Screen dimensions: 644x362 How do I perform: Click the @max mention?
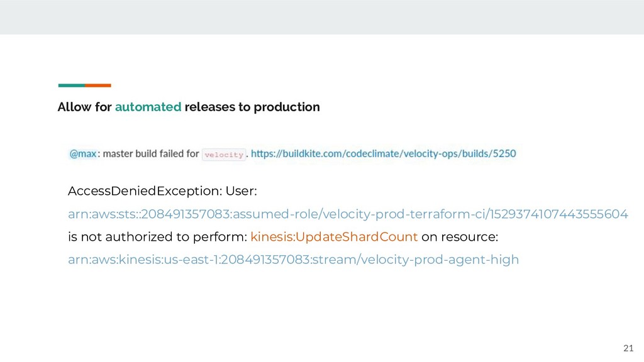(x=83, y=154)
